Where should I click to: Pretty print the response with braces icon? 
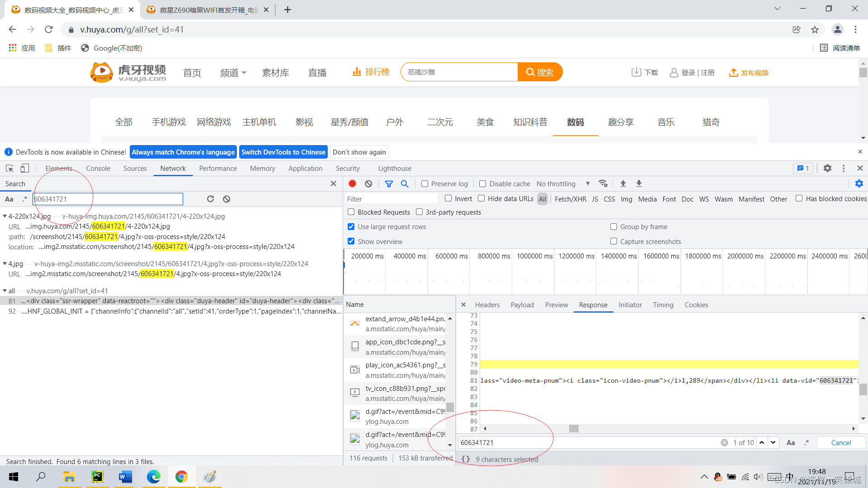coord(466,459)
